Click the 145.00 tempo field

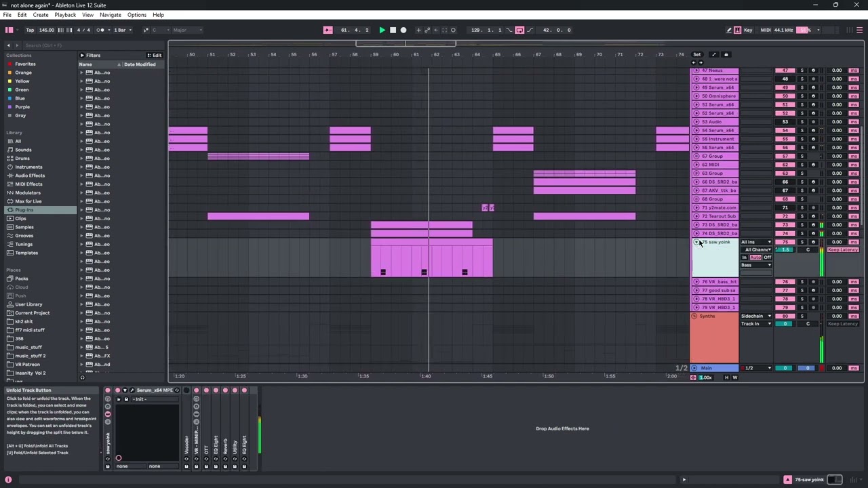[47, 30]
